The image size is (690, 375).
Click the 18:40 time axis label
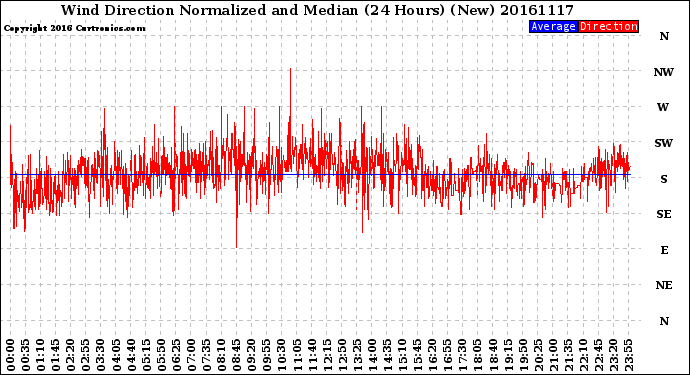(x=493, y=355)
